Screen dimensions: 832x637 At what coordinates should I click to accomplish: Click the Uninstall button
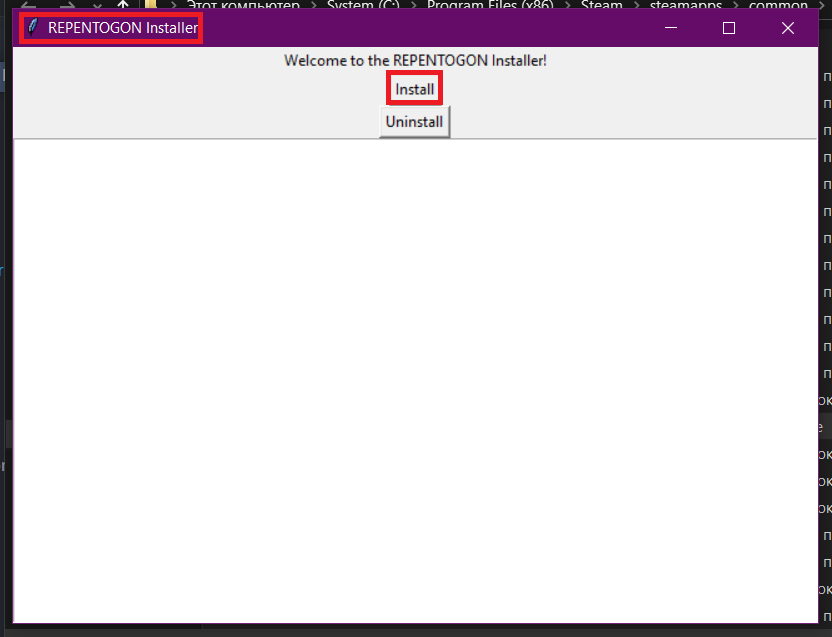414,122
